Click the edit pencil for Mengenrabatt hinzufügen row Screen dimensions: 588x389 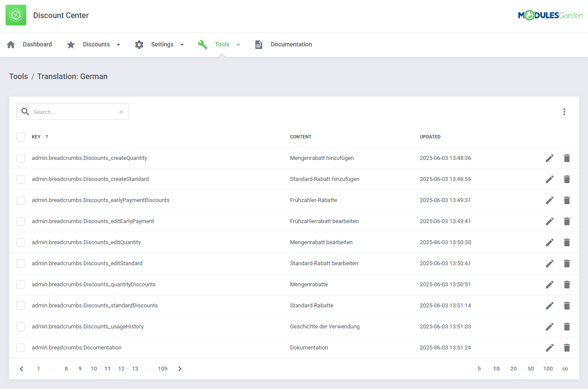[549, 158]
